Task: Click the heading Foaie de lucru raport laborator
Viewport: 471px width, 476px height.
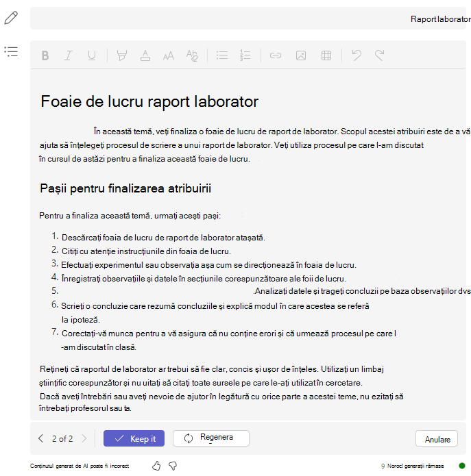Action: (x=149, y=101)
